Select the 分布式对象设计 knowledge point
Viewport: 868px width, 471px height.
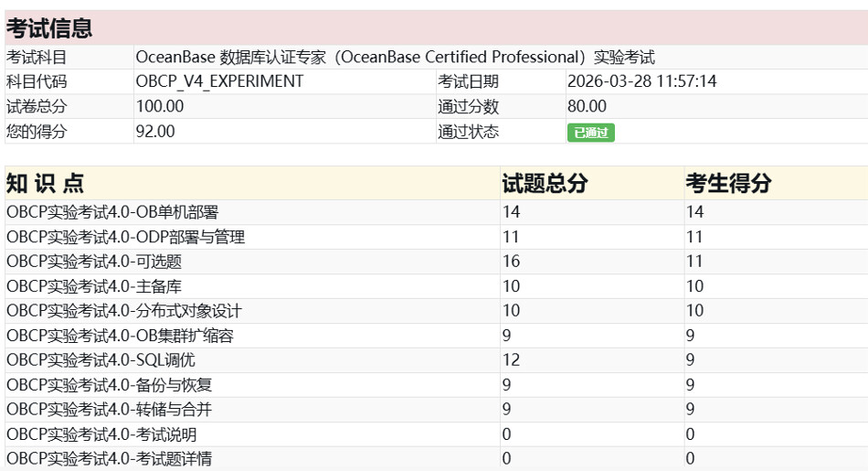pos(124,311)
